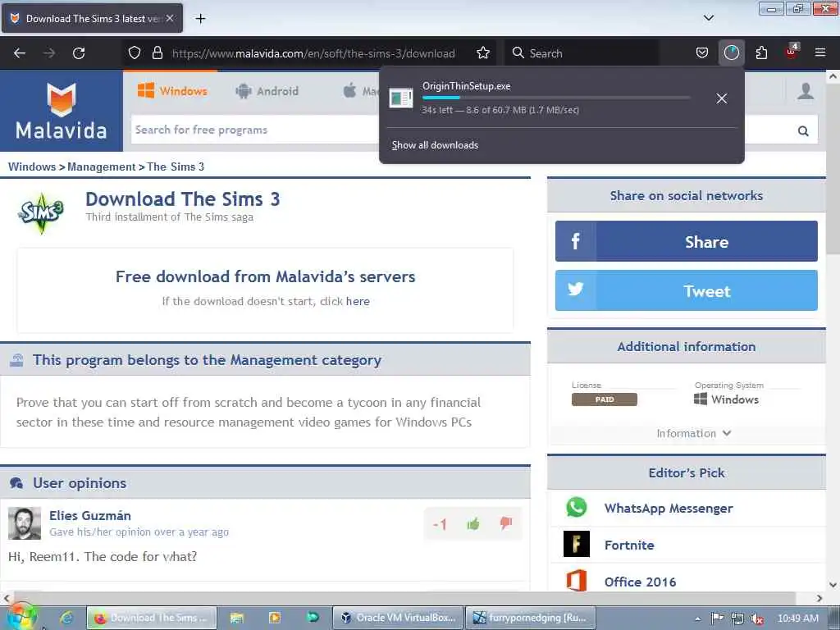The height and width of the screenshot is (630, 840).
Task: Open the uBlock Origin extension icon
Action: [792, 52]
